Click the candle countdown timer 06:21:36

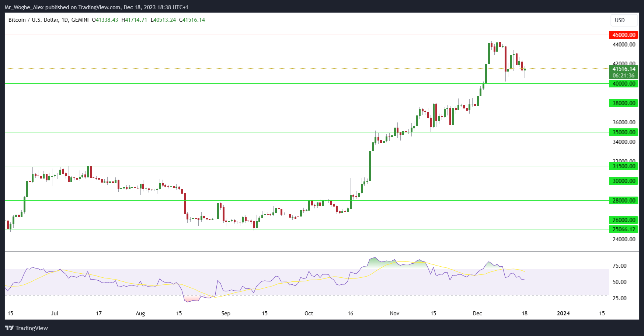click(x=623, y=76)
